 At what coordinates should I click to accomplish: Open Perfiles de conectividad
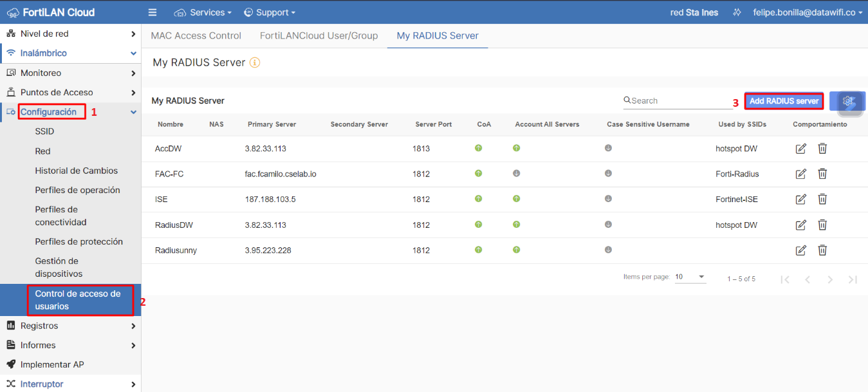pos(60,216)
